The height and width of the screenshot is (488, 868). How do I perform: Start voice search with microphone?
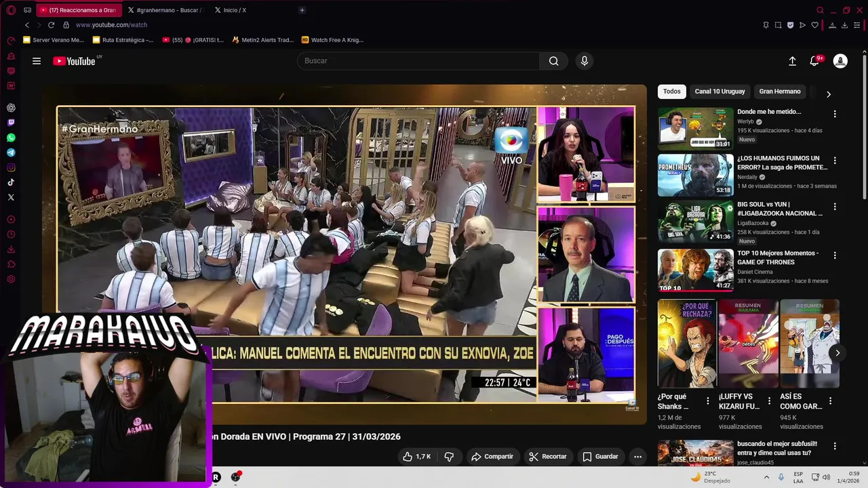pyautogui.click(x=585, y=61)
